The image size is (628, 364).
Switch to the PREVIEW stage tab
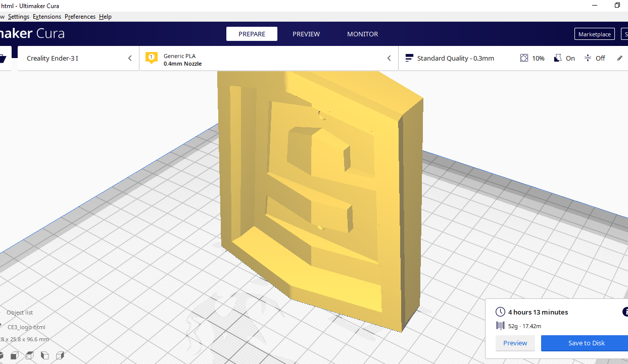pyautogui.click(x=306, y=34)
